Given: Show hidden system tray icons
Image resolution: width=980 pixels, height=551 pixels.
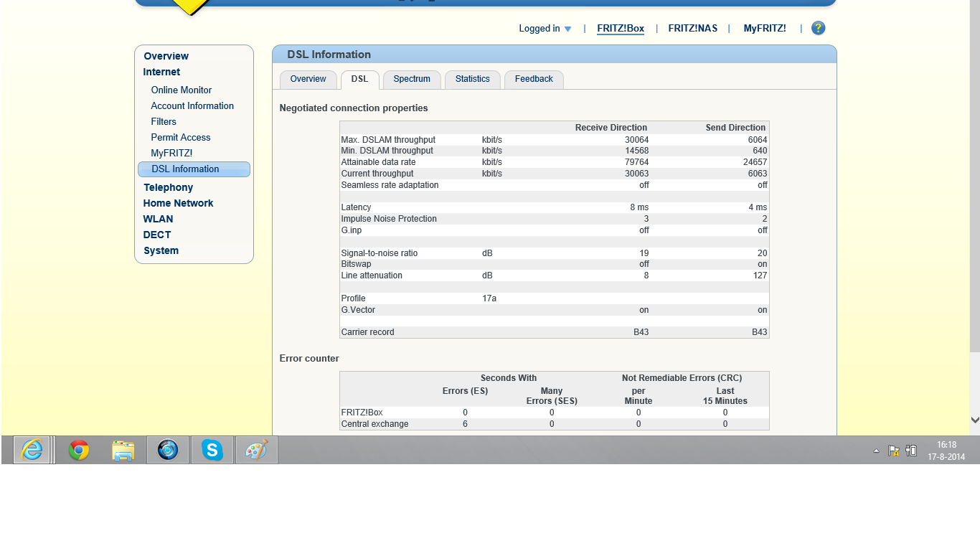Looking at the screenshot, I should [x=876, y=451].
